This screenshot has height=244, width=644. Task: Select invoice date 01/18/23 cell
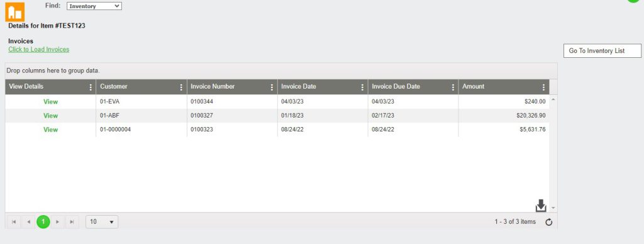[x=323, y=116]
